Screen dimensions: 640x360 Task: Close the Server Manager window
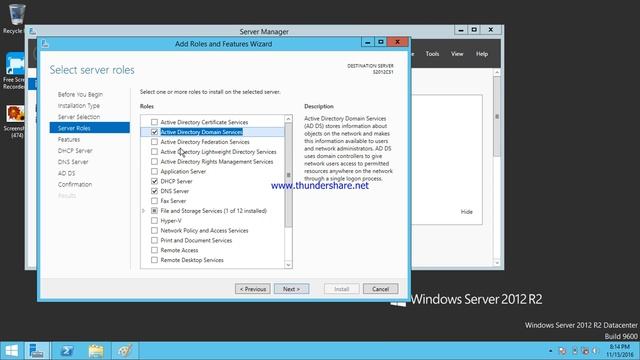click(x=491, y=30)
